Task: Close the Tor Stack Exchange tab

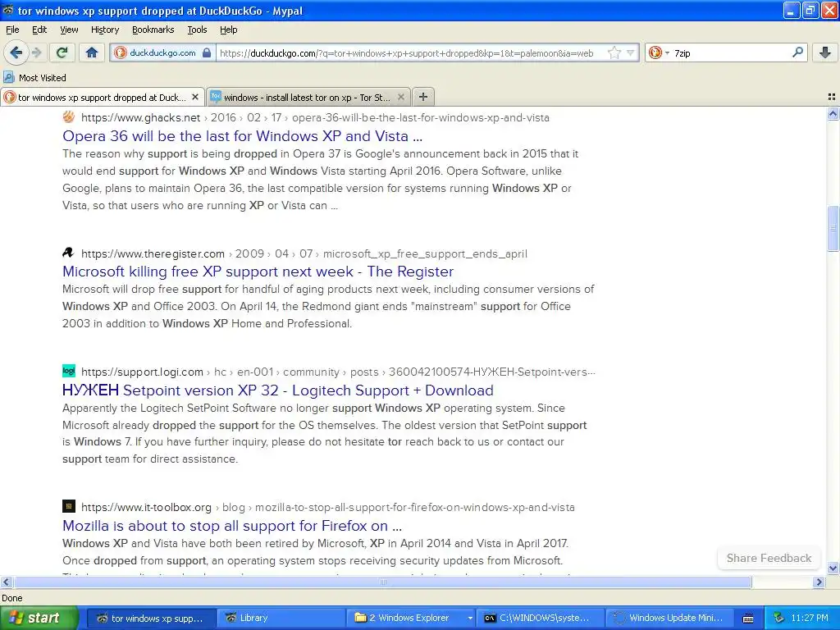Action: [400, 97]
